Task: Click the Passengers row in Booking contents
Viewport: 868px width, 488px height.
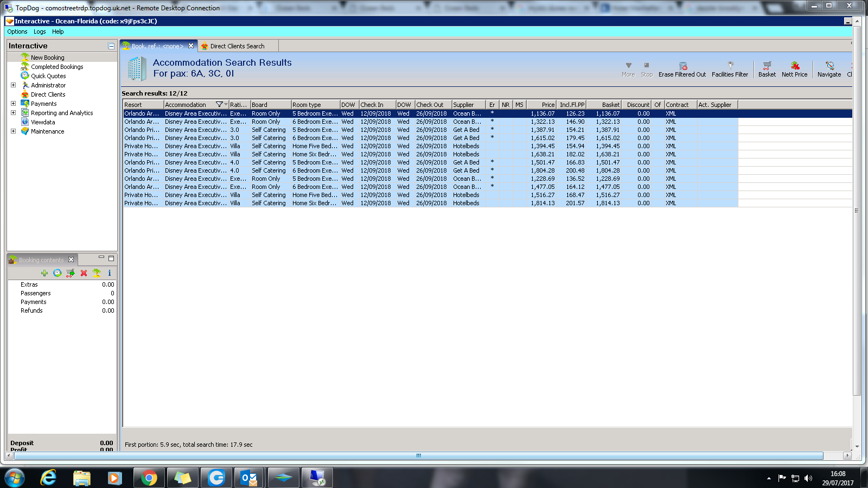Action: click(62, 293)
